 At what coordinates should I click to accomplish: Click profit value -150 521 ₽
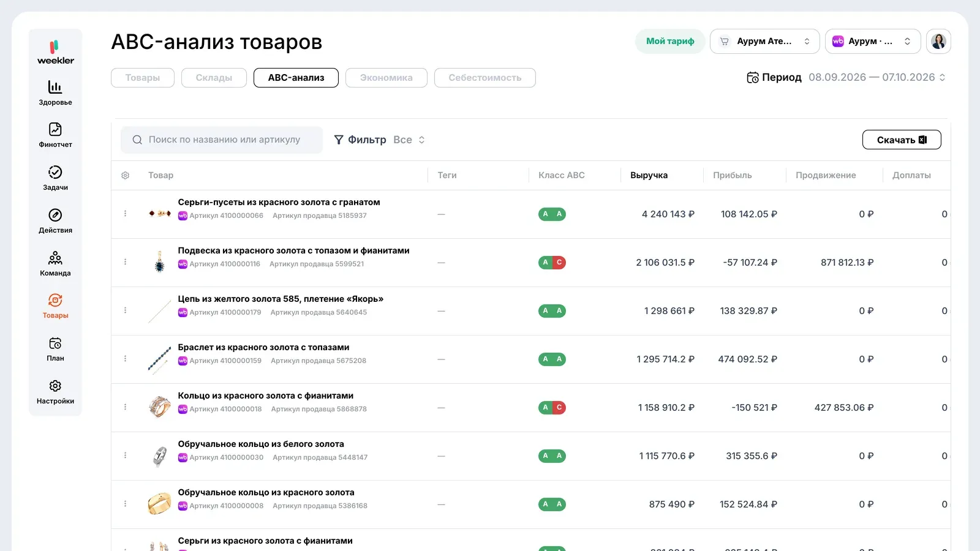click(x=754, y=408)
